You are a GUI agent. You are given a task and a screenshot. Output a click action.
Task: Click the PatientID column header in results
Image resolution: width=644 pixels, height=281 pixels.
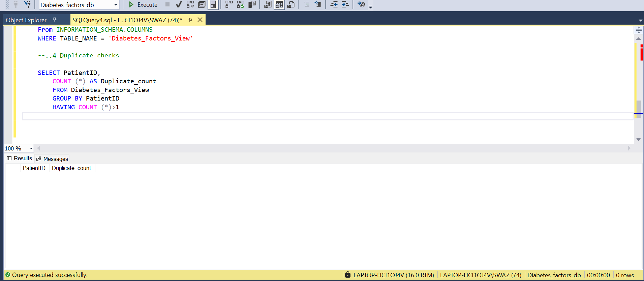34,168
